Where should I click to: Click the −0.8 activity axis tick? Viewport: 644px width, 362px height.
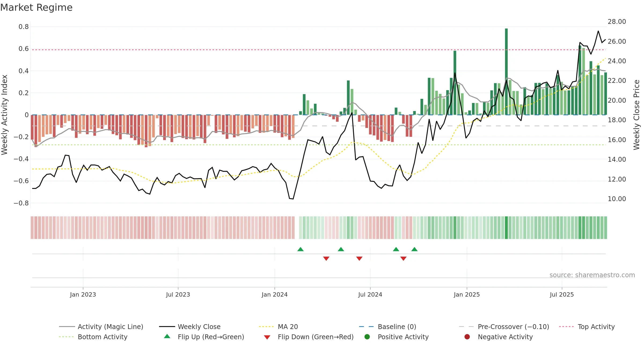(x=21, y=203)
